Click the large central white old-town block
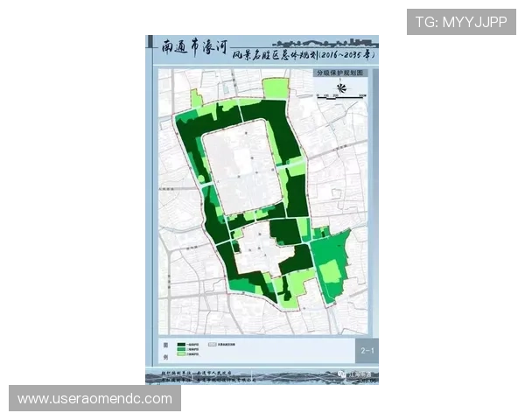This screenshot has width=525, height=420. 241,168
